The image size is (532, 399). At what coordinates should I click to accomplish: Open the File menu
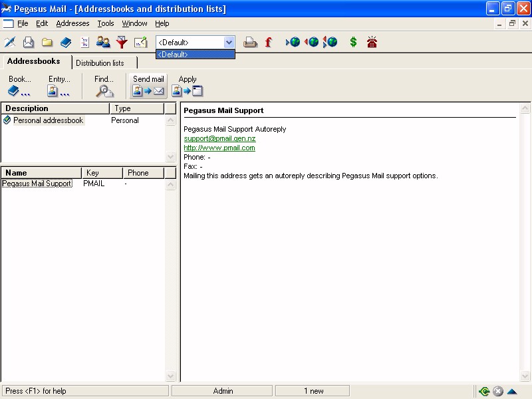(23, 23)
